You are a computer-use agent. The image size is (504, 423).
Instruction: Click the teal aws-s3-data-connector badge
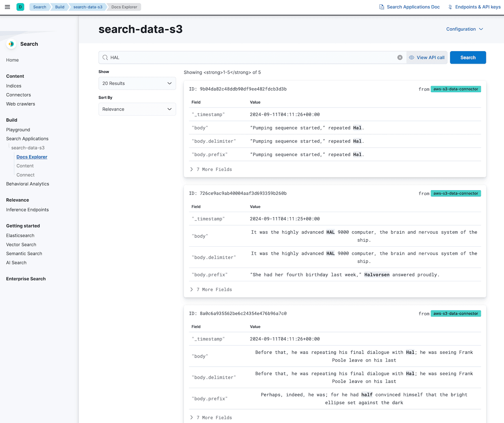coord(456,89)
